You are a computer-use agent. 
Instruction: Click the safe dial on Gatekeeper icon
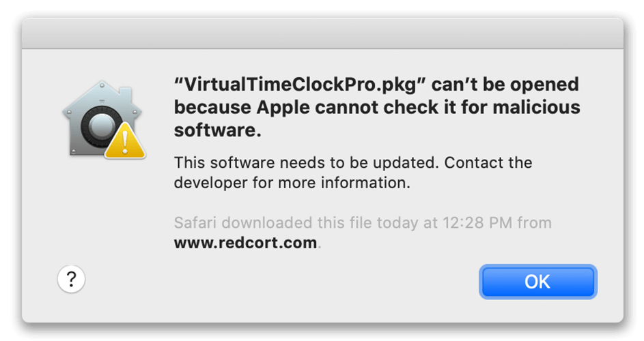tap(101, 126)
